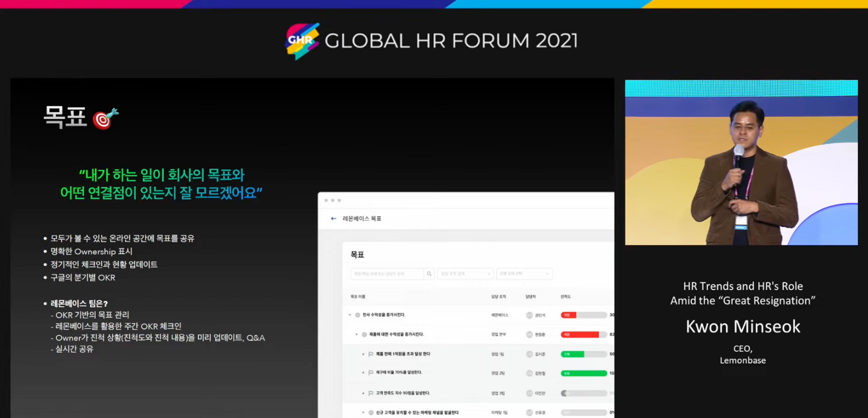This screenshot has width=868, height=418.
Task: Collapse the 신규 고객을 유치할 수 있는 goal row
Action: [x=363, y=413]
